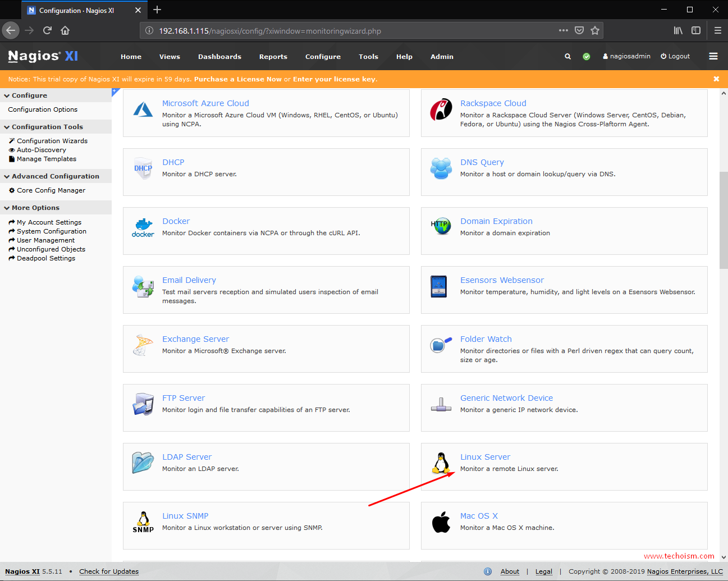Viewport: 728px width, 581px height.
Task: Click Enter your license key link
Action: click(334, 79)
